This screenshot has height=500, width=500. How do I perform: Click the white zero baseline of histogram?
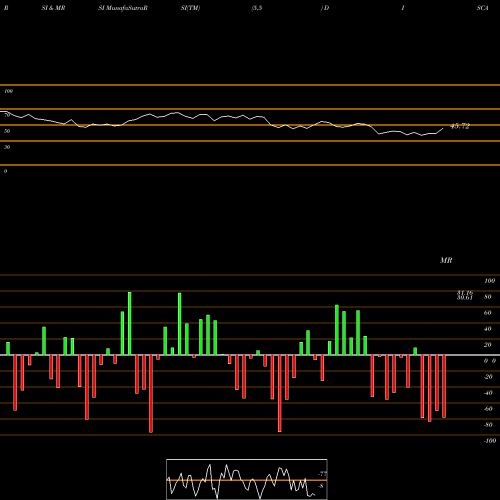click(x=250, y=355)
